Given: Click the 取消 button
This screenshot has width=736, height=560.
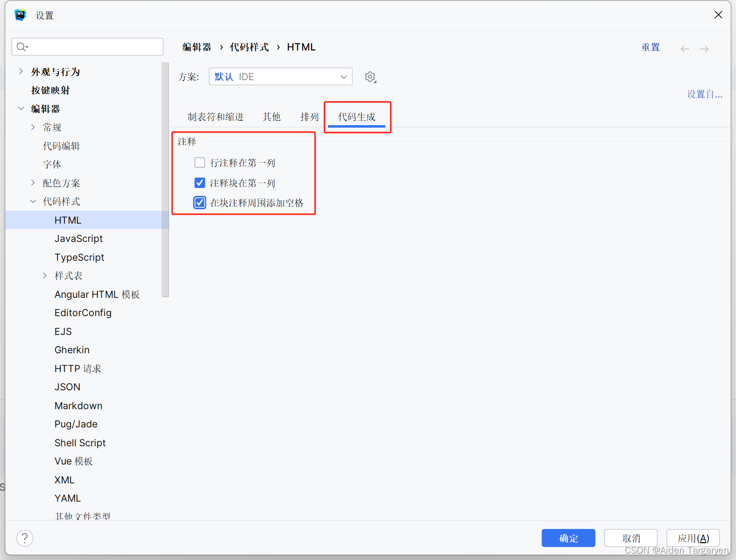Looking at the screenshot, I should pyautogui.click(x=631, y=538).
